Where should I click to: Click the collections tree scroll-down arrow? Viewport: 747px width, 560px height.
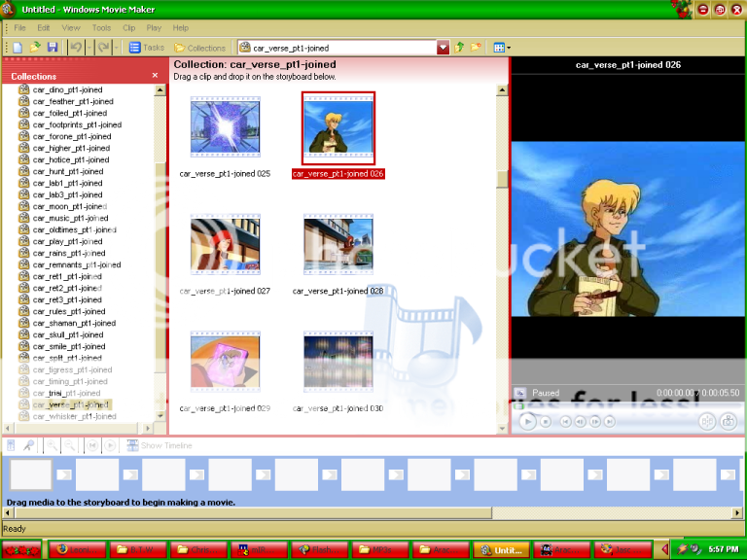pyautogui.click(x=160, y=416)
